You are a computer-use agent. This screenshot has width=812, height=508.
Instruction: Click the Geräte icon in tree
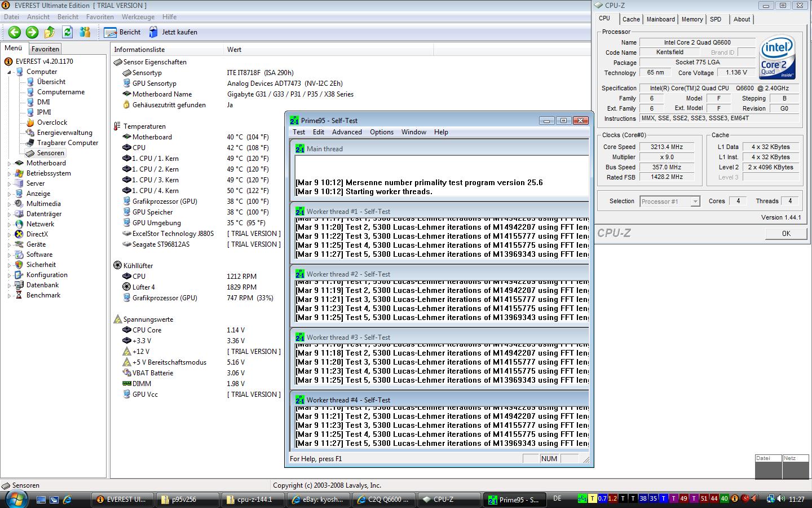point(19,244)
